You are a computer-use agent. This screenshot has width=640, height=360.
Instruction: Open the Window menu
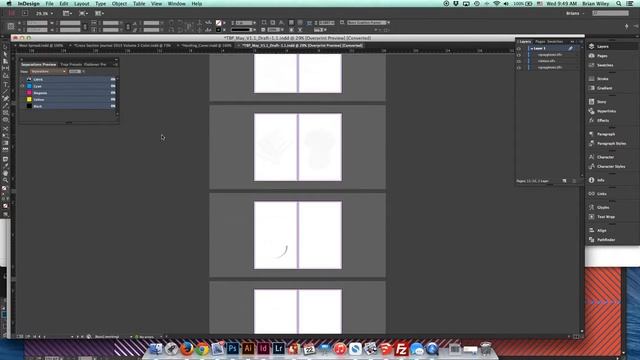[x=177, y=4]
